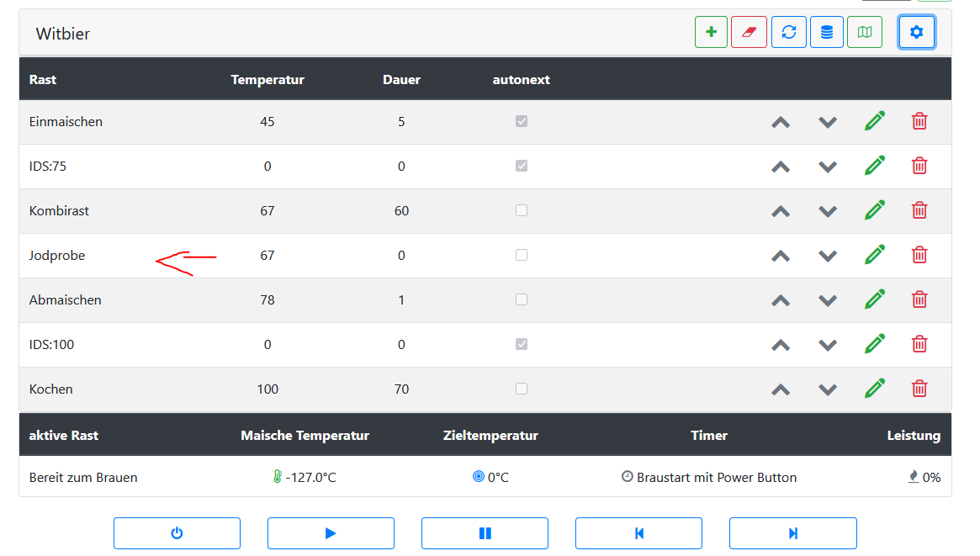980x556 pixels.
Task: Pause the brew with pause button
Action: pos(485,533)
